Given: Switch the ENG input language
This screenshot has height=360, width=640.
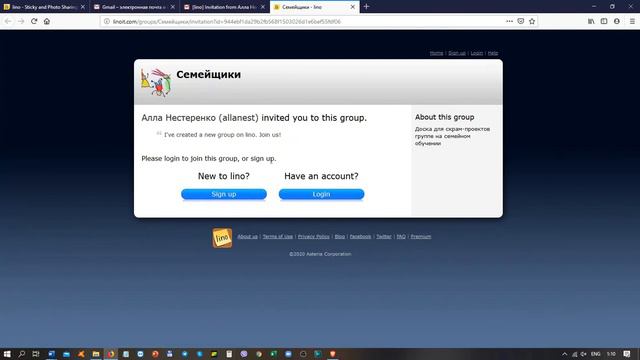Looking at the screenshot, I should click(x=596, y=354).
